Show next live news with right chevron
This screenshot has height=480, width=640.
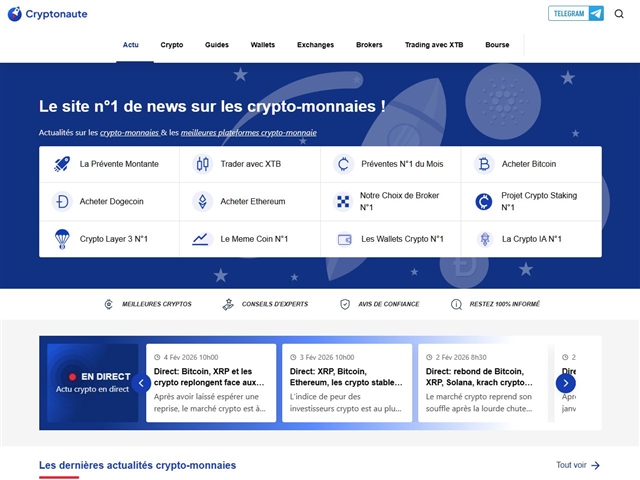coord(566,383)
